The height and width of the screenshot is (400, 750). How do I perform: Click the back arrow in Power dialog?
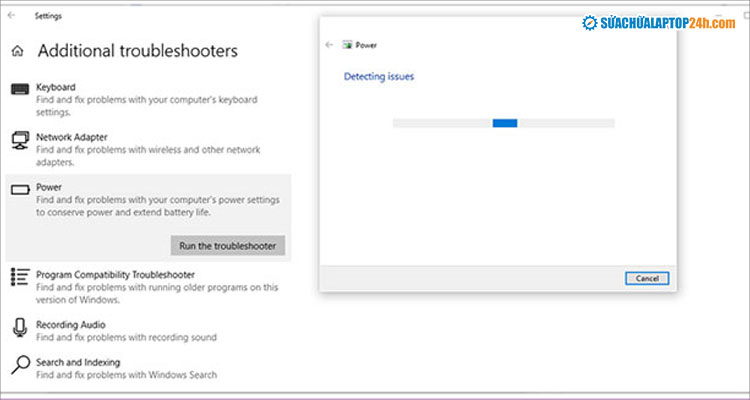coord(330,45)
